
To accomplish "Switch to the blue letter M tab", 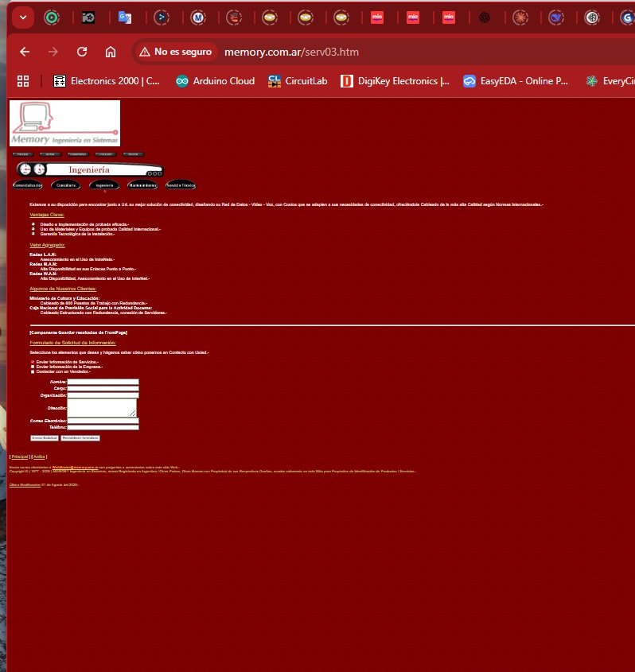I will coord(198,17).
